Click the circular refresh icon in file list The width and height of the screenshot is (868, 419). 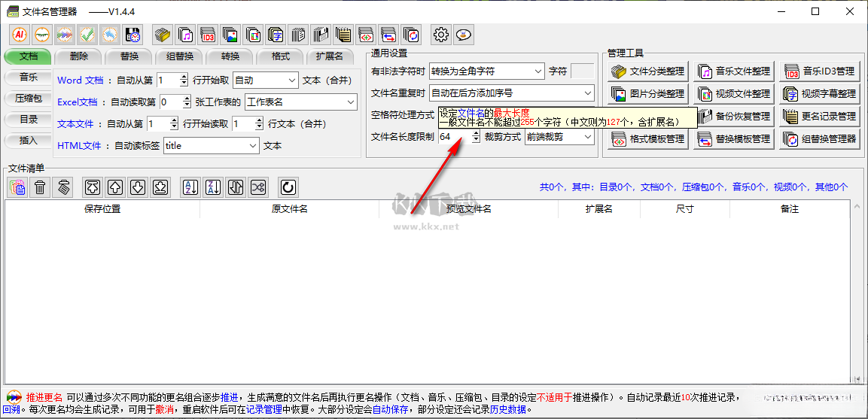click(x=288, y=187)
